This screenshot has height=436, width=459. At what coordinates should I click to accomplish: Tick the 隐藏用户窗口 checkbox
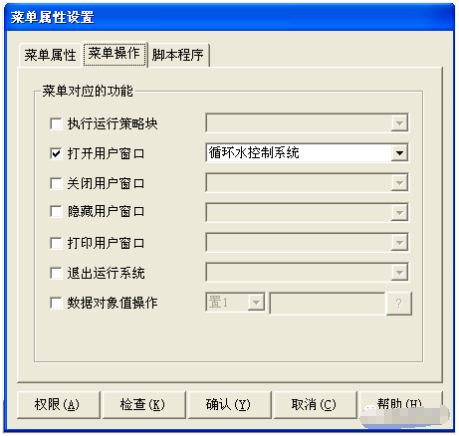tap(56, 211)
